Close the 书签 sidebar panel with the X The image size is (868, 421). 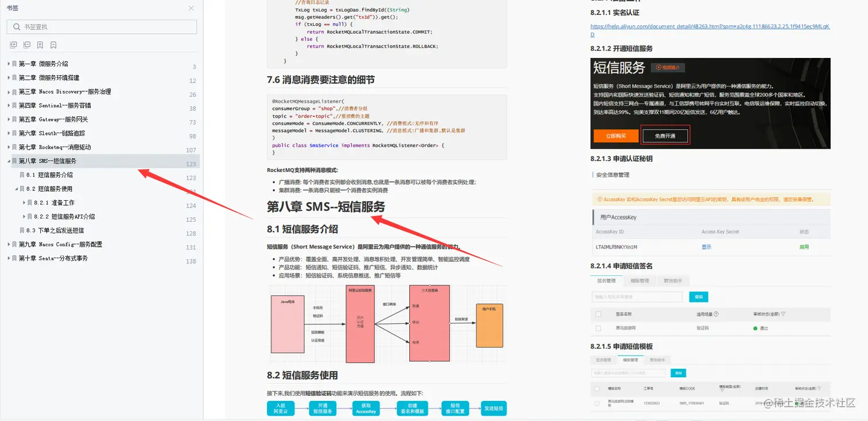coord(192,9)
